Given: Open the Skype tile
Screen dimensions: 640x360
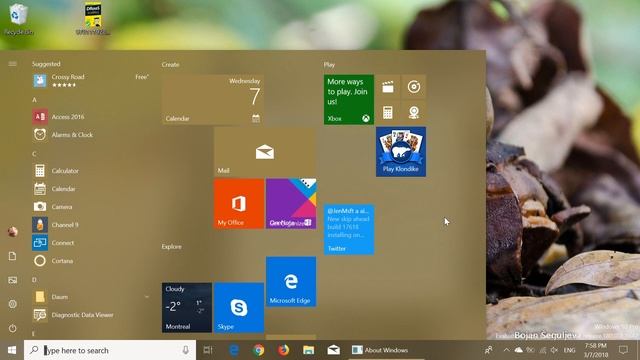Looking at the screenshot, I should click(x=239, y=308).
